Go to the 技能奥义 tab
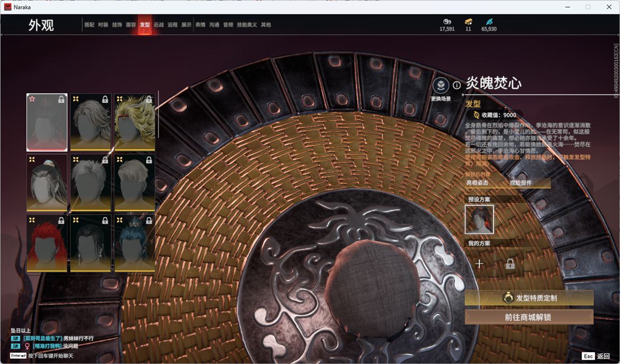Screen dimensions: 620x364 pyautogui.click(x=246, y=25)
